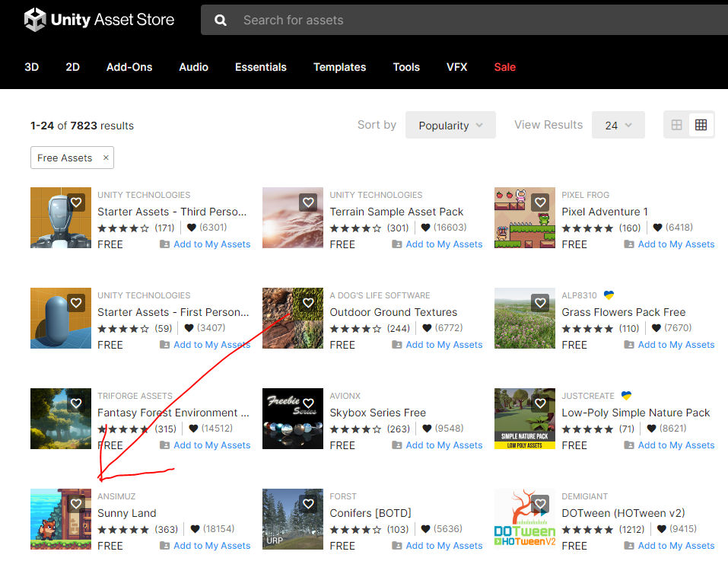This screenshot has height=577, width=728.
Task: Open publisher A DOG'S LIFE SOFTWARE page
Action: [x=380, y=295]
